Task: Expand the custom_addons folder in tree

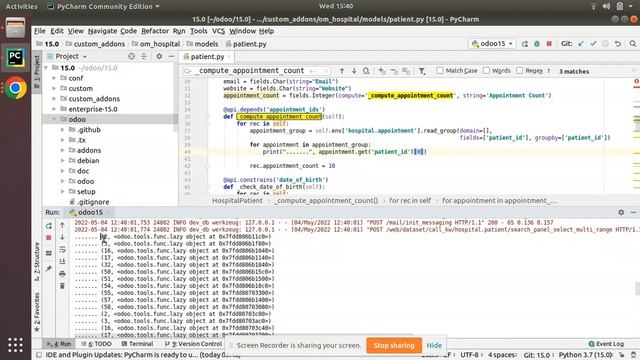Action: pos(54,99)
